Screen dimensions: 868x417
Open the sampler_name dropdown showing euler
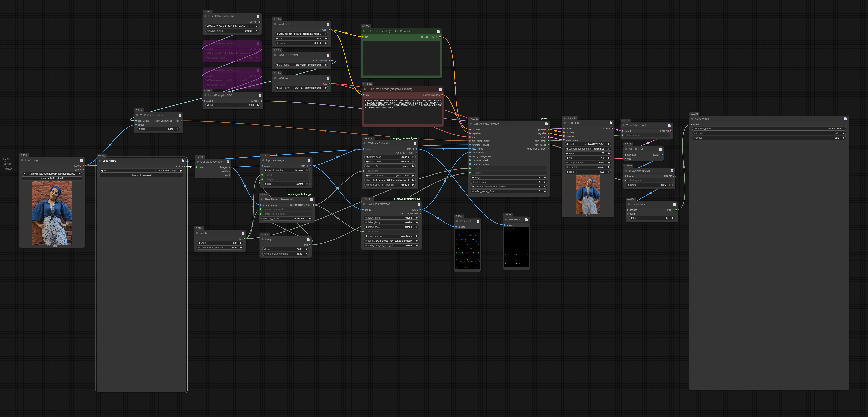click(x=588, y=163)
